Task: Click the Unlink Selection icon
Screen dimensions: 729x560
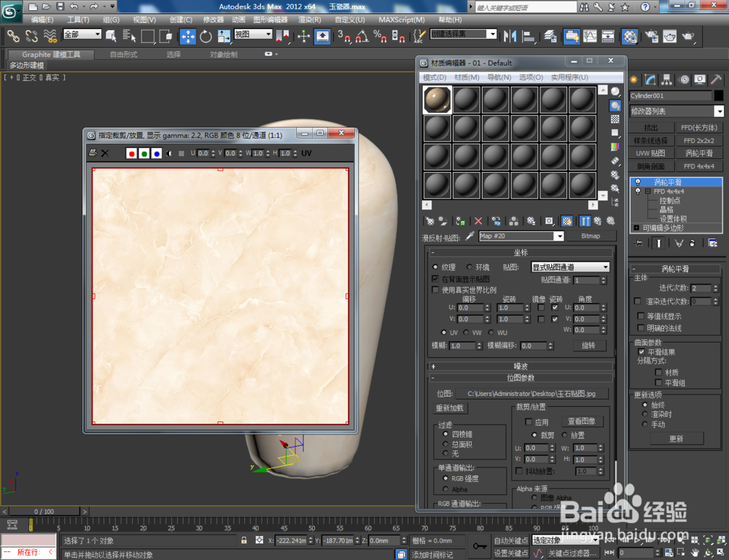Action: click(x=31, y=36)
